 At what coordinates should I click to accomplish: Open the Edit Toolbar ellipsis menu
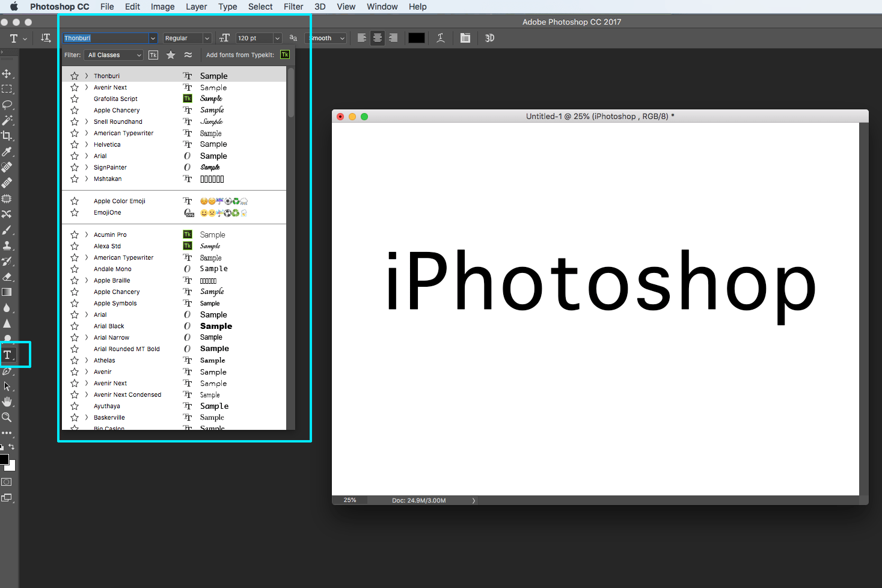(x=7, y=433)
